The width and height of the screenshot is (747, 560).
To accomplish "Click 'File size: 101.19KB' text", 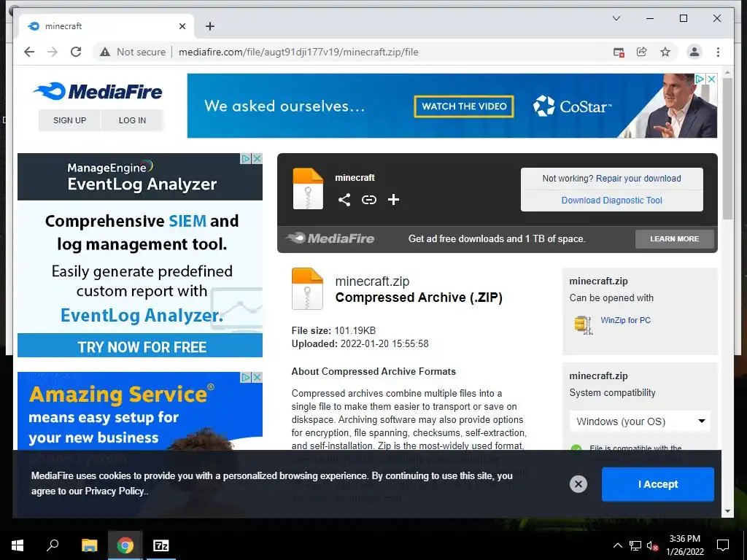I will pyautogui.click(x=333, y=330).
